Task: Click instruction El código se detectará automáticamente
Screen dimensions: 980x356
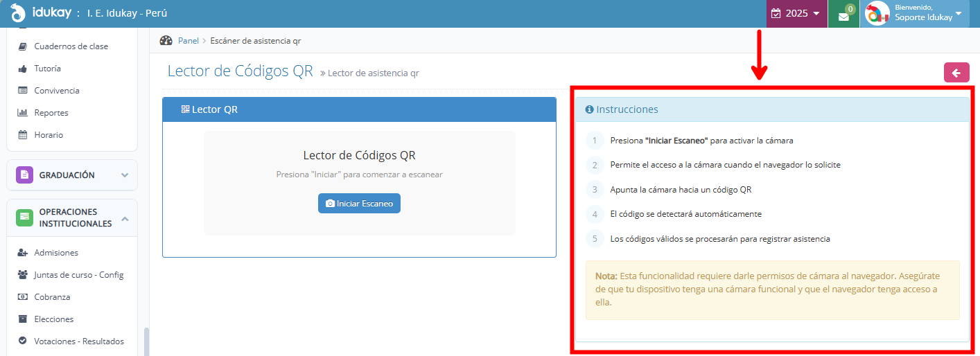Action: coord(685,215)
